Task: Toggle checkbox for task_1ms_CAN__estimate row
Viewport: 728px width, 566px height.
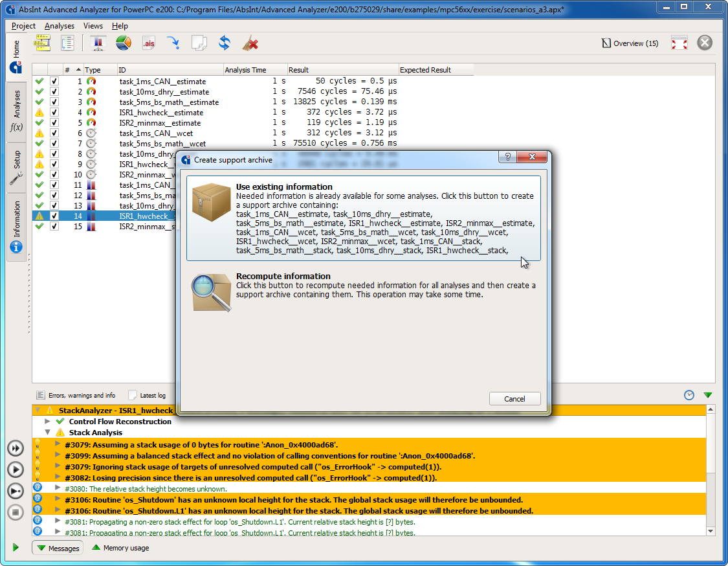Action: [x=54, y=82]
